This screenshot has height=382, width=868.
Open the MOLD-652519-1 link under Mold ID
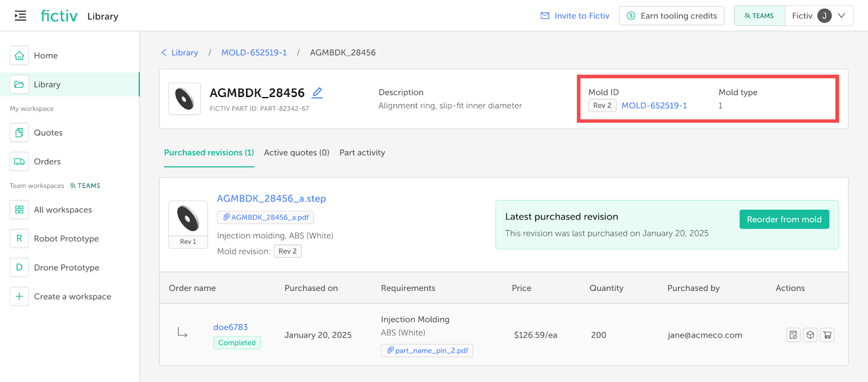tap(654, 106)
